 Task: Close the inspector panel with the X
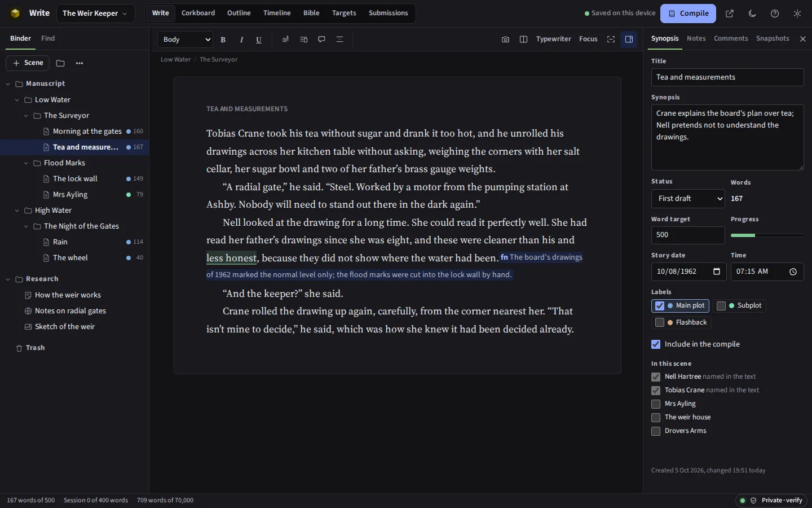[x=803, y=39]
